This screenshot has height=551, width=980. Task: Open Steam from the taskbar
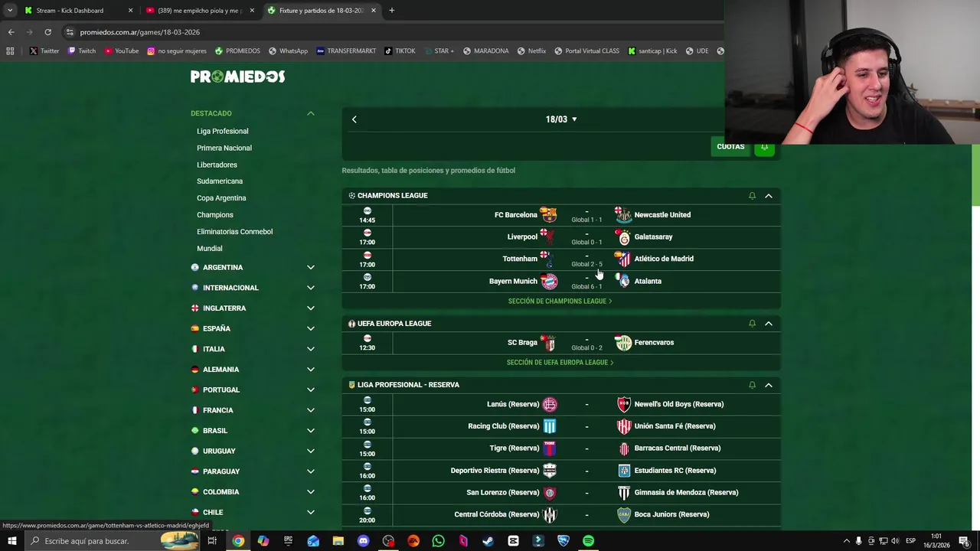[488, 541]
